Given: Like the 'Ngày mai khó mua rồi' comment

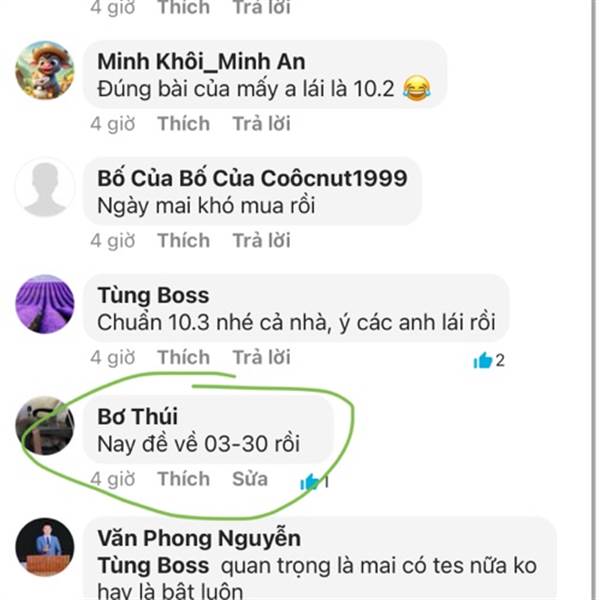Looking at the screenshot, I should tap(184, 240).
